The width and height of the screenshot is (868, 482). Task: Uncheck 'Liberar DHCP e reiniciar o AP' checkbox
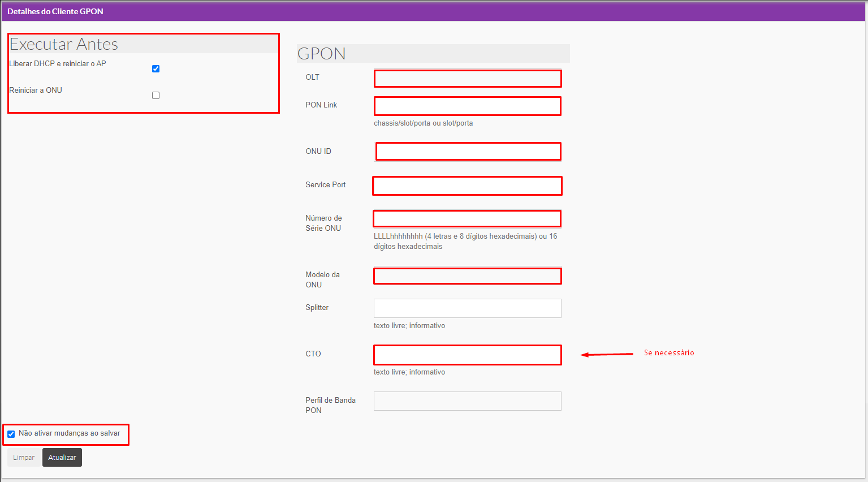[x=156, y=69]
